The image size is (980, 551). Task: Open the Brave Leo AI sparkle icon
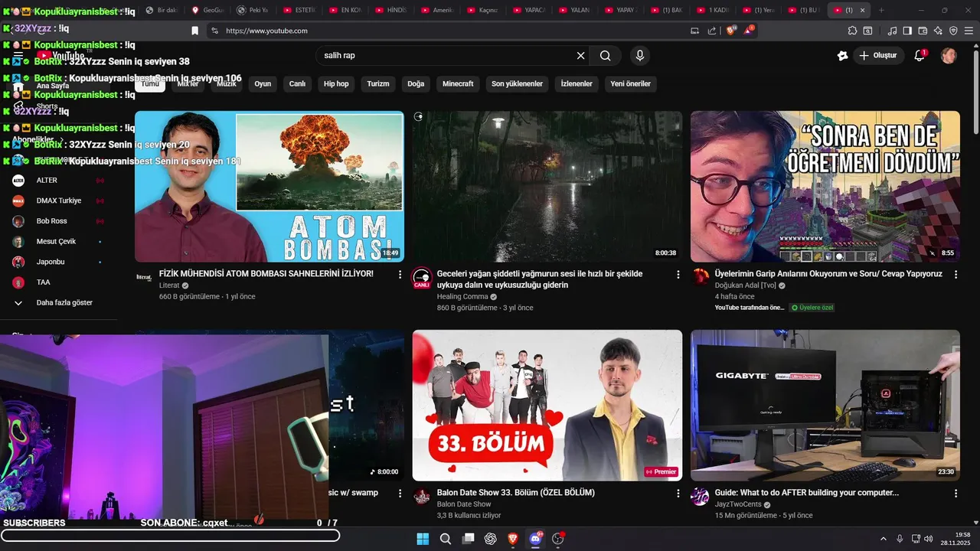(938, 31)
